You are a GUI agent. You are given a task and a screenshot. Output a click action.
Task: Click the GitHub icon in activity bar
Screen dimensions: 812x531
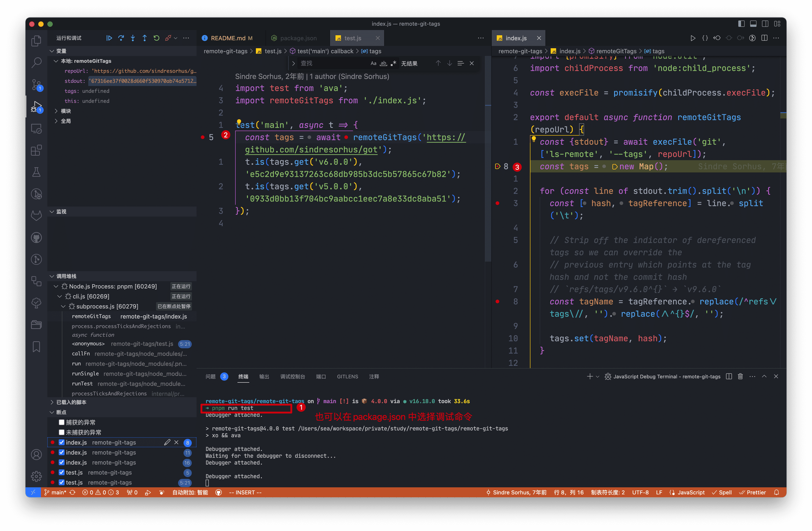36,238
